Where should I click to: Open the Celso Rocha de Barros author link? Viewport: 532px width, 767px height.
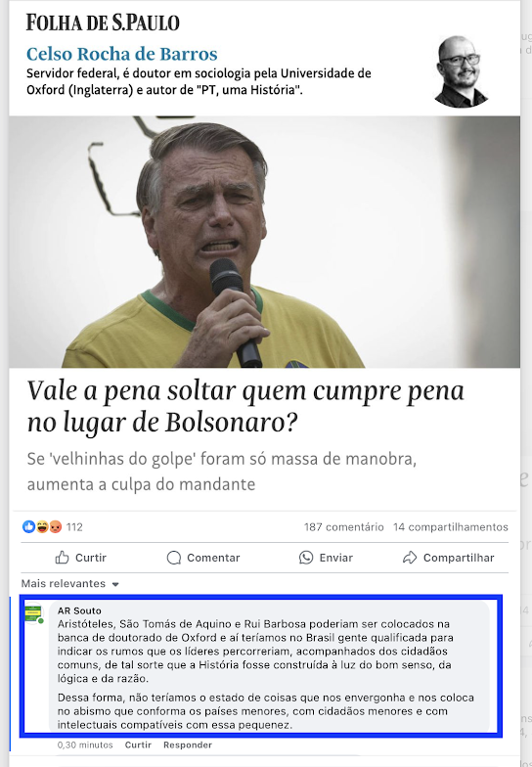[121, 54]
